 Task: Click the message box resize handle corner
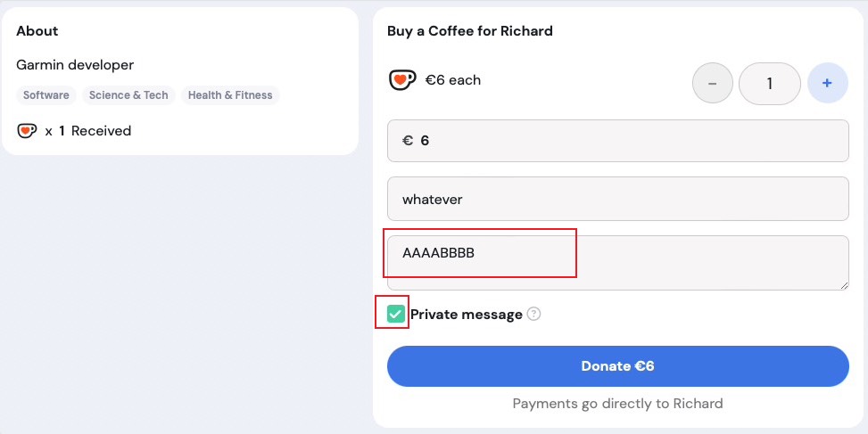point(844,285)
